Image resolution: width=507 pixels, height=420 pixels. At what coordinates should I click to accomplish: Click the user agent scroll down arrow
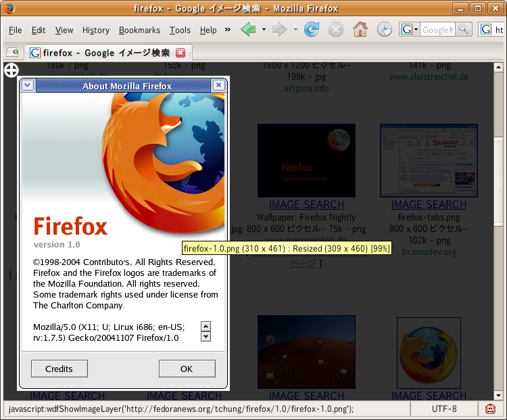pyautogui.click(x=206, y=337)
